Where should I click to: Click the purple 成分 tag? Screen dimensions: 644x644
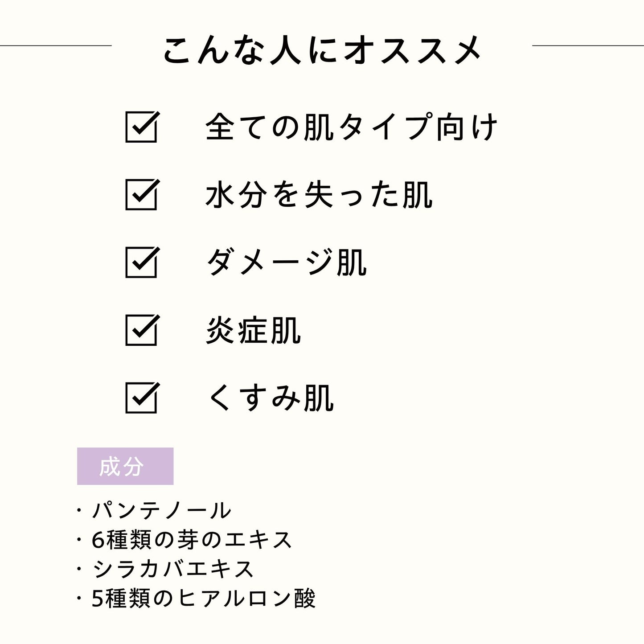[125, 466]
